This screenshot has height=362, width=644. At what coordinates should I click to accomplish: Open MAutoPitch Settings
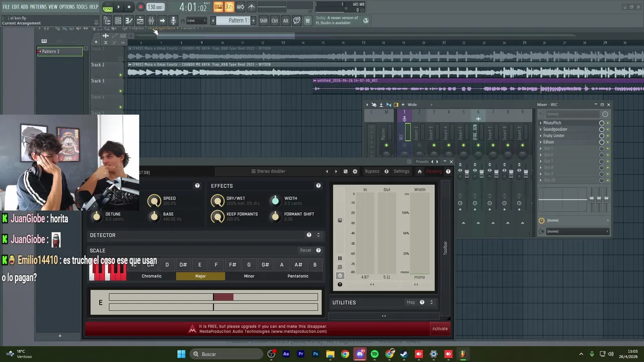click(401, 171)
